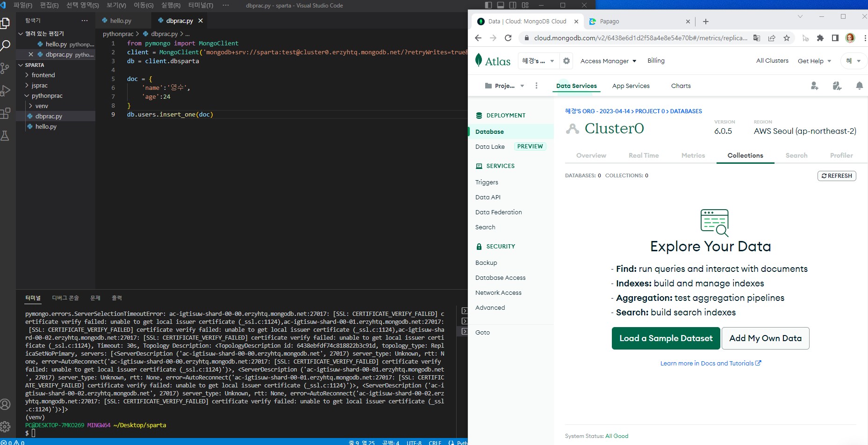Image resolution: width=868 pixels, height=445 pixels.
Task: Open the Chrome extensions puzzle icon
Action: (x=820, y=38)
